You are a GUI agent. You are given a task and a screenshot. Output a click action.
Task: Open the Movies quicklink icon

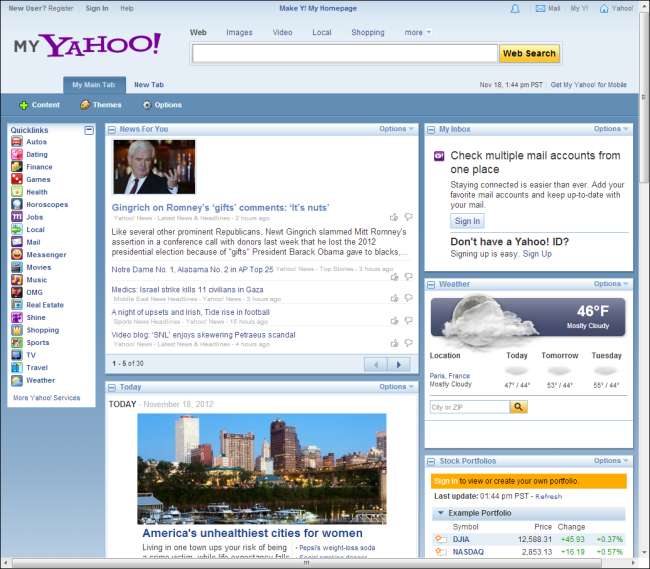click(x=17, y=267)
